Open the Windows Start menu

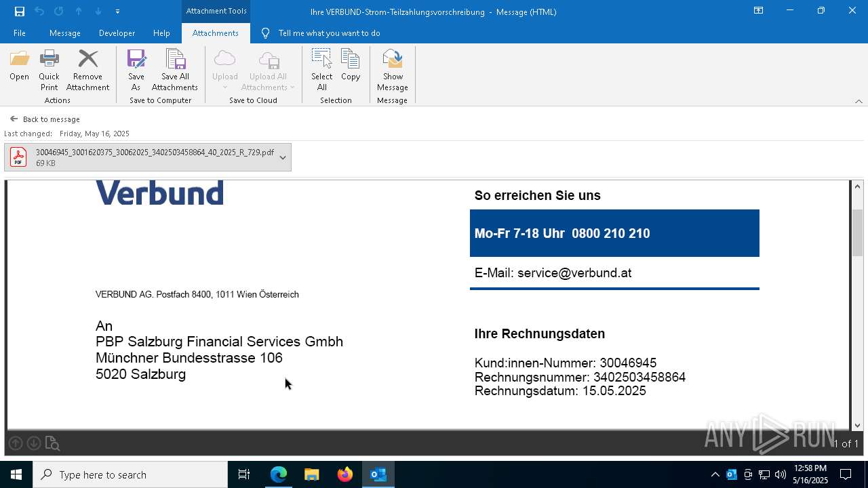tap(16, 474)
